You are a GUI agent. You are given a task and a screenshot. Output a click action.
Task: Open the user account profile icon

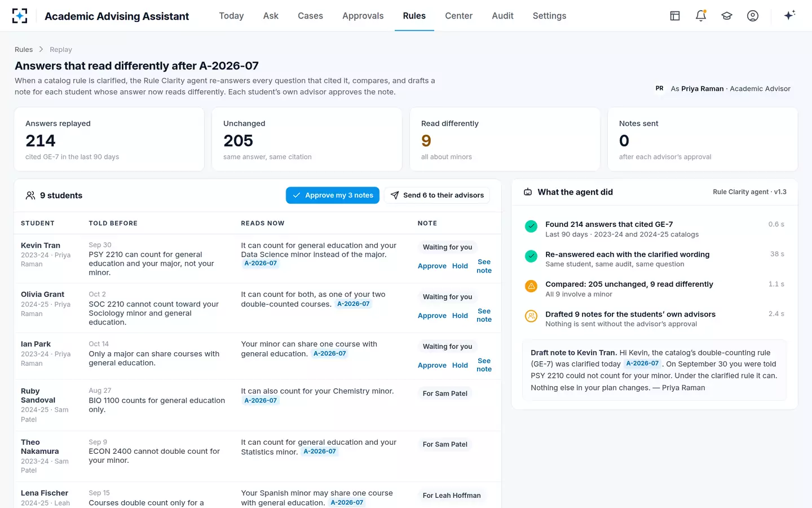click(x=753, y=16)
